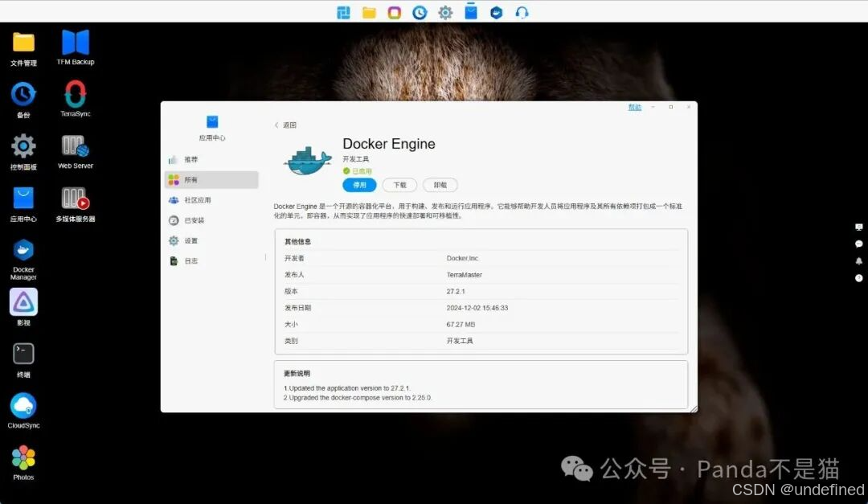The height and width of the screenshot is (504, 868).
Task: Click update note about version 27.2.1
Action: tap(347, 388)
